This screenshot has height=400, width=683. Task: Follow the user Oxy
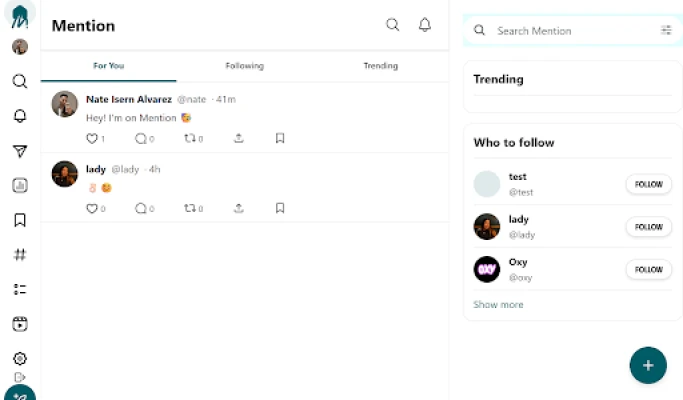648,269
